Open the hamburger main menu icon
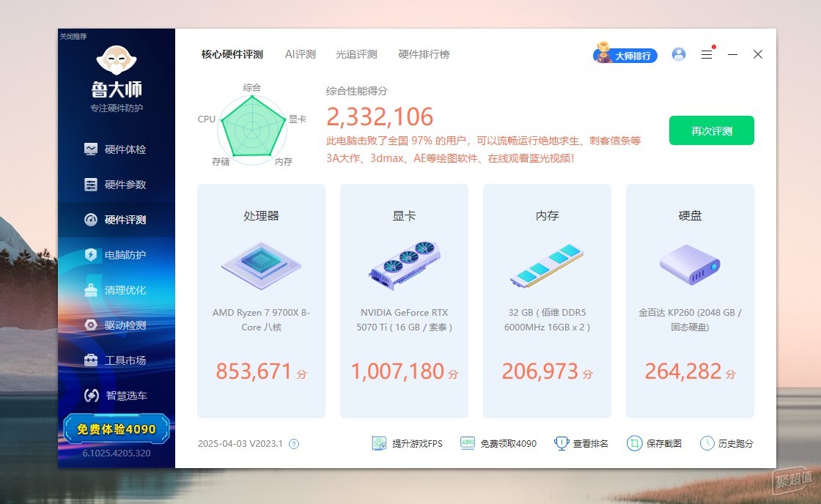The width and height of the screenshot is (821, 504). [x=707, y=54]
